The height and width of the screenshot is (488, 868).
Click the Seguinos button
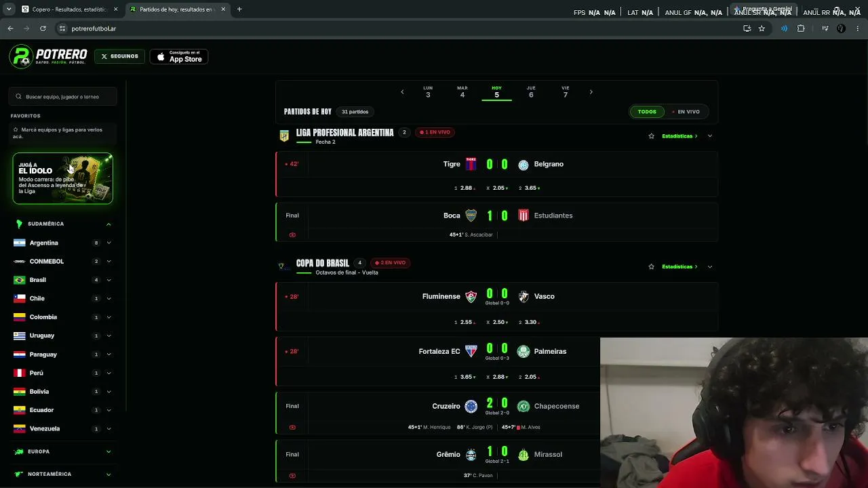click(119, 56)
